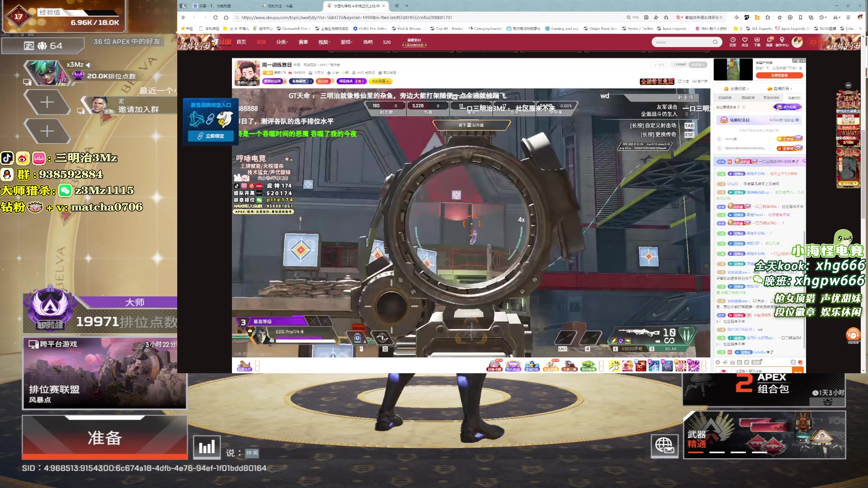This screenshot has height=488, width=868.
Task: Switch to 周活跃度 tab in ranking panel
Action: [748, 98]
